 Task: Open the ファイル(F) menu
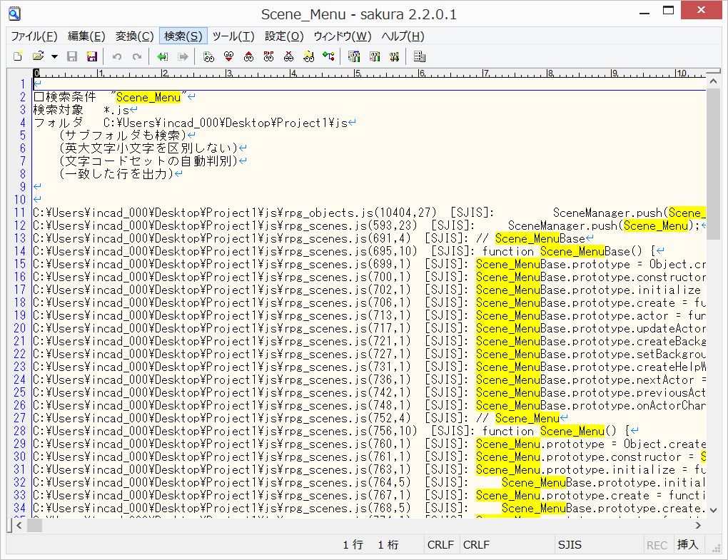[34, 36]
